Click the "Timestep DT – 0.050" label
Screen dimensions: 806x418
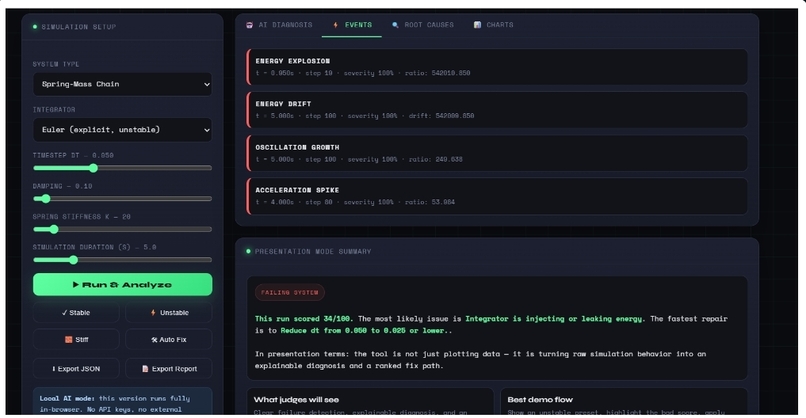(73, 155)
